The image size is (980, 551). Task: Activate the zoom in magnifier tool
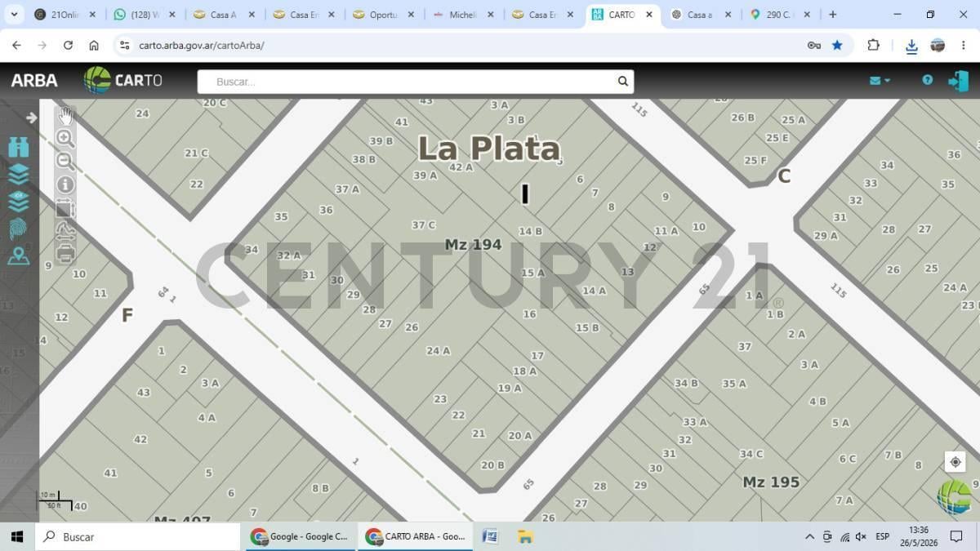coord(65,139)
